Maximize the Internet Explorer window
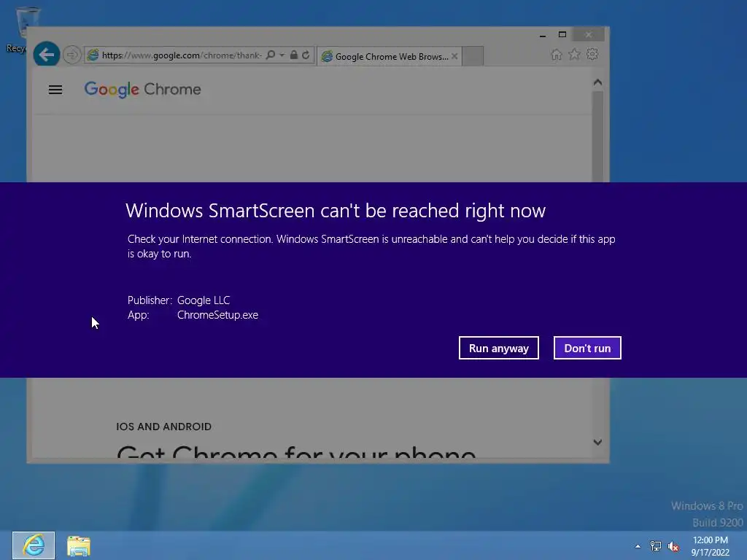This screenshot has height=560, width=747. 562,35
